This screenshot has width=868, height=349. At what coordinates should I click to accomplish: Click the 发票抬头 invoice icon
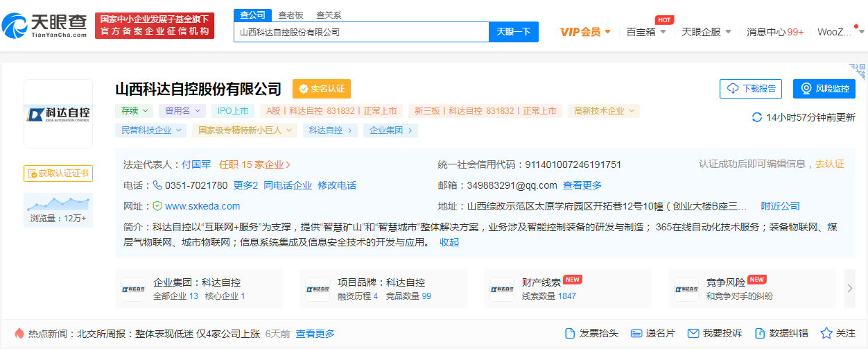pos(570,333)
